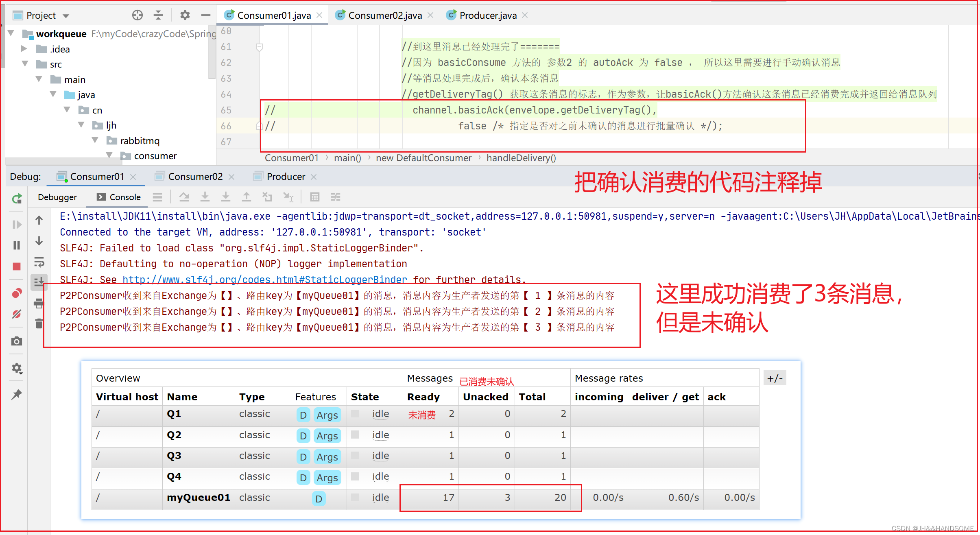Stop the debug session red square
This screenshot has width=980, height=535.
click(x=17, y=266)
